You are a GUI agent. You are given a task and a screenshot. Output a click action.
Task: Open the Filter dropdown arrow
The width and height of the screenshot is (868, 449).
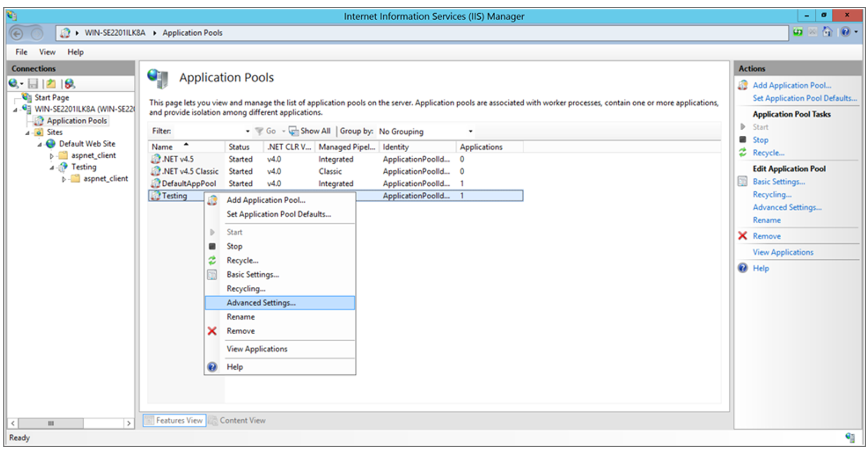[248, 131]
